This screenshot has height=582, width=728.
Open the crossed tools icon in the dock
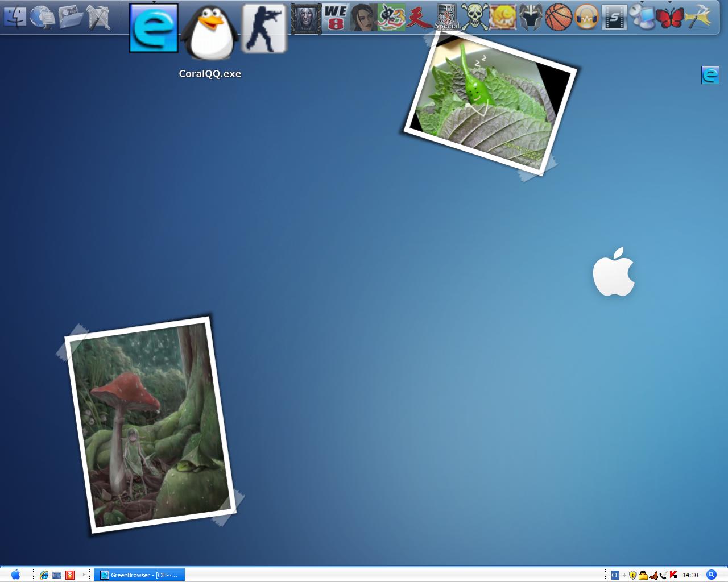coord(98,17)
